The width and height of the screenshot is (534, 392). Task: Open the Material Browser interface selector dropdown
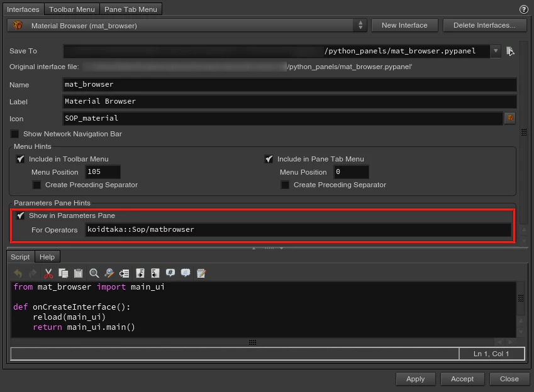click(x=187, y=26)
